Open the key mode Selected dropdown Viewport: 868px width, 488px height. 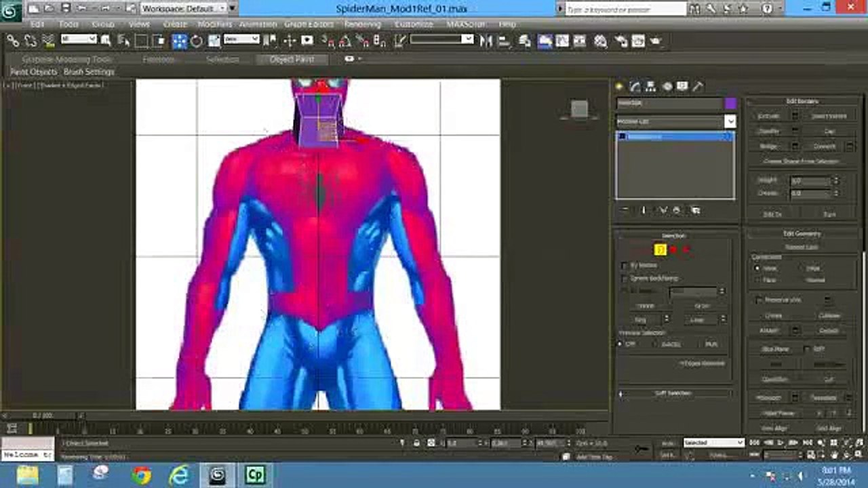click(713, 443)
